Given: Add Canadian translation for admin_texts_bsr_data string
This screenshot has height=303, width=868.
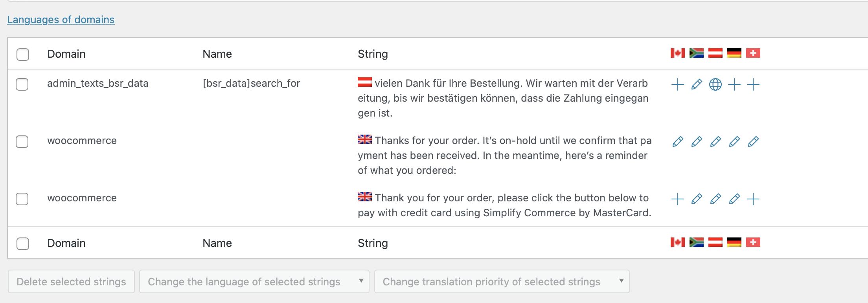Looking at the screenshot, I should [678, 84].
